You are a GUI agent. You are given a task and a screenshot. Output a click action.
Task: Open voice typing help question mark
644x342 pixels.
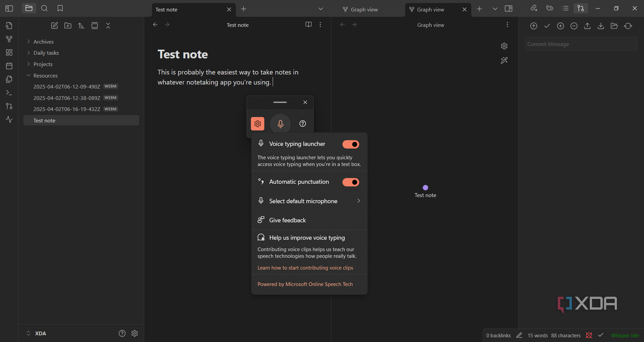(303, 124)
